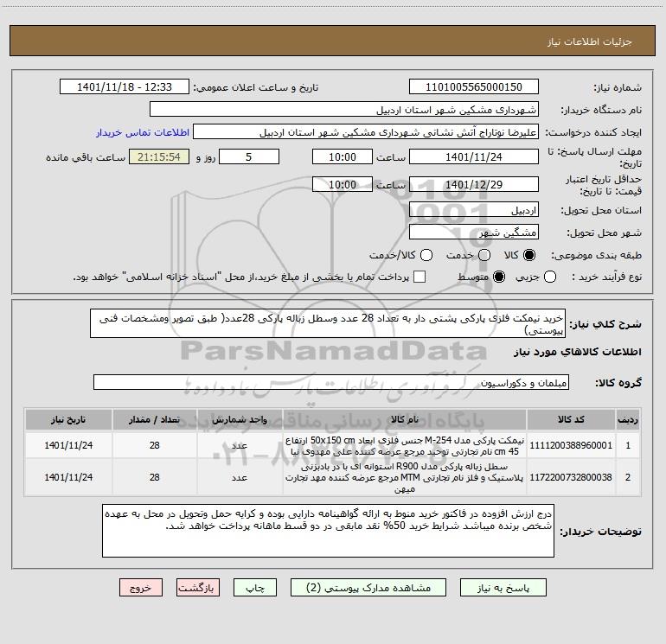Select the کالا/خدمت radio button

click(x=426, y=255)
